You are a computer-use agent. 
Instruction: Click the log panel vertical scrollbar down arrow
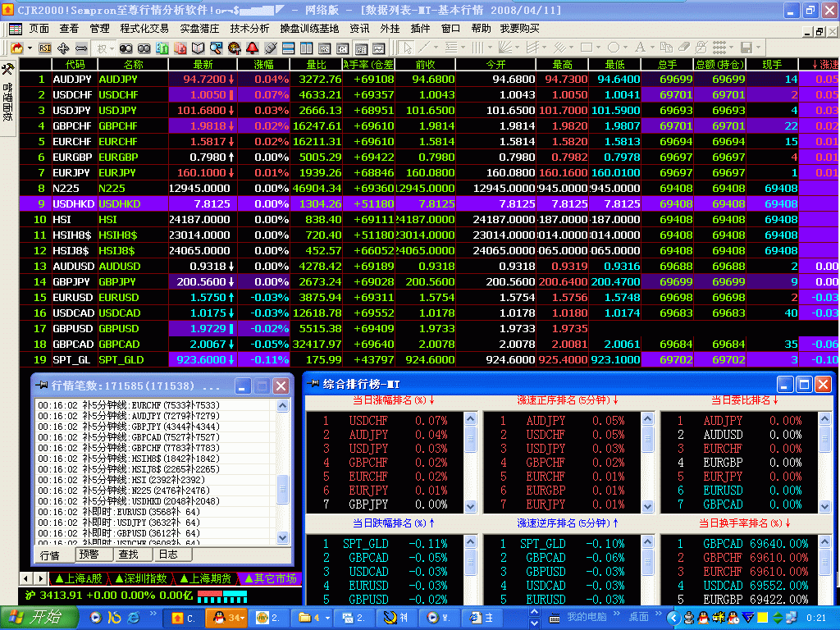283,537
